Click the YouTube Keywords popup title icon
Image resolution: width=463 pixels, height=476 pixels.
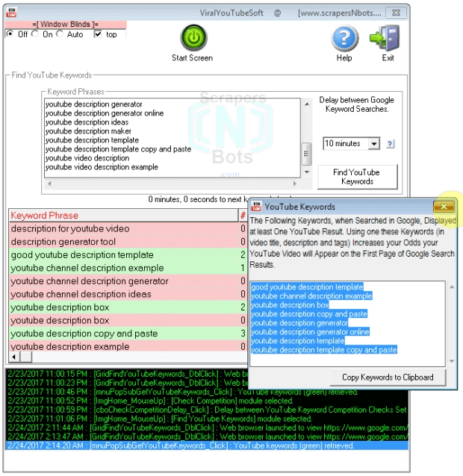(256, 207)
